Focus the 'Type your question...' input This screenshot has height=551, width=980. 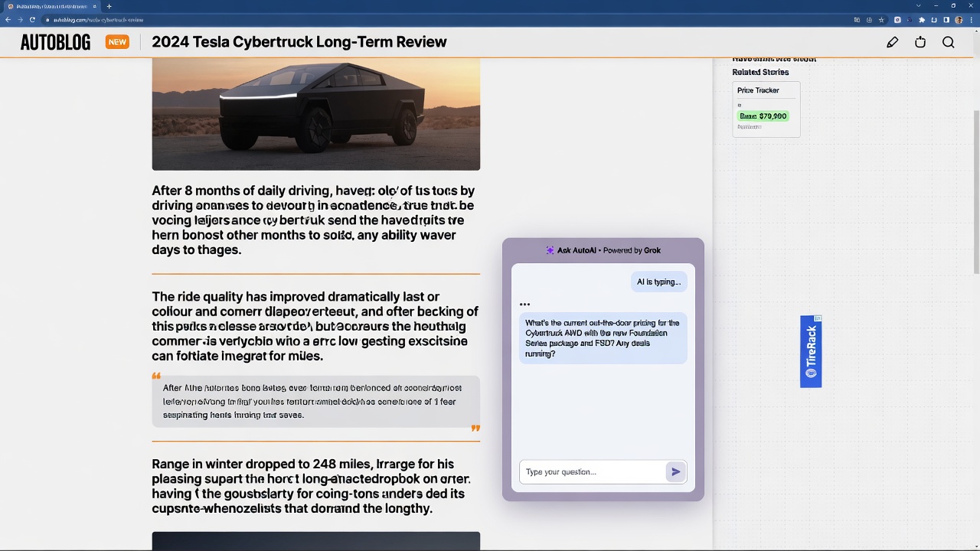coord(591,472)
